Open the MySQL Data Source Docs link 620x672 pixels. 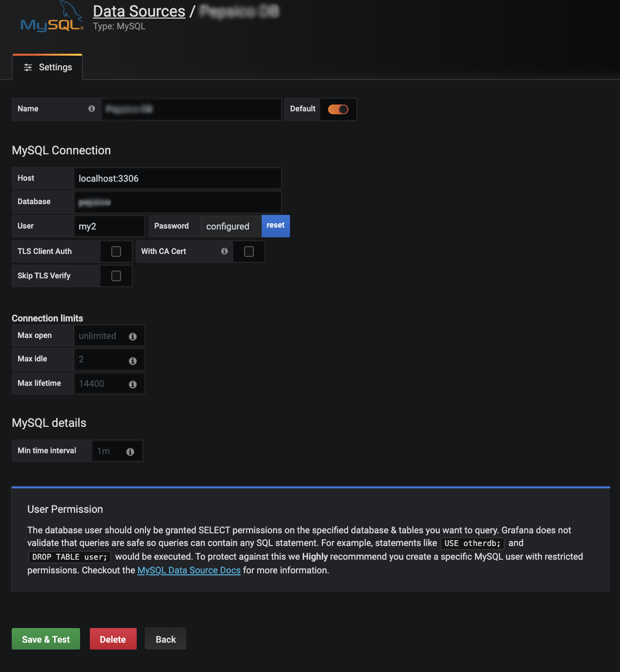189,570
